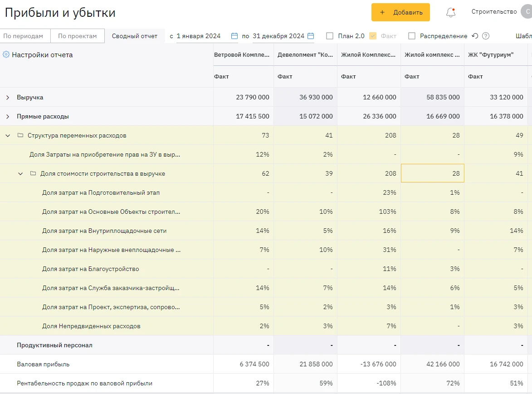Expand the Выручка row
This screenshot has width=532, height=394.
pos(8,97)
